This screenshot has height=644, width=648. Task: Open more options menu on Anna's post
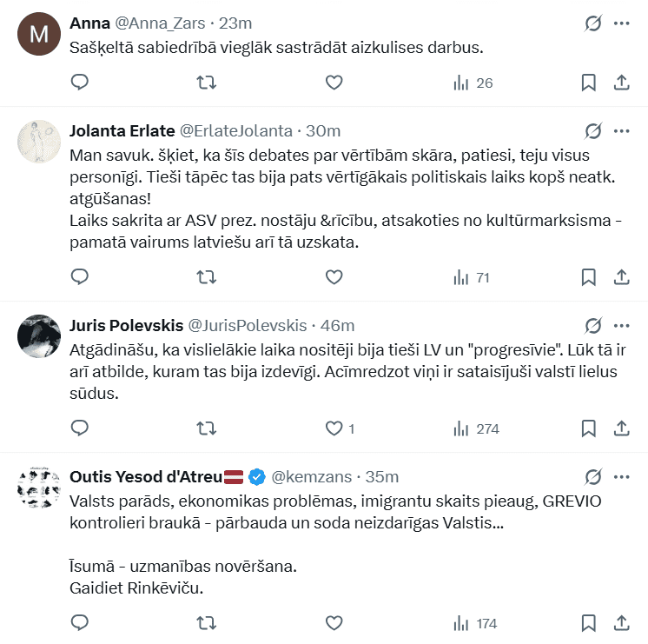[621, 23]
